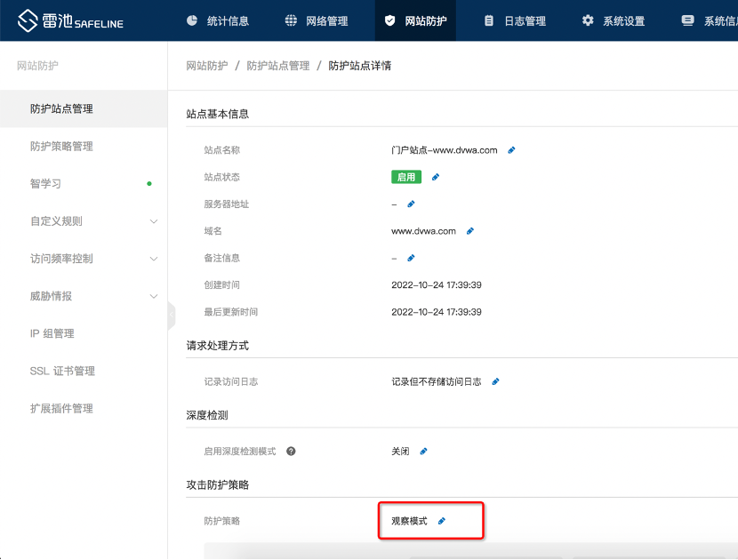Click the green 启用 status badge
The width and height of the screenshot is (738, 560).
click(x=406, y=177)
